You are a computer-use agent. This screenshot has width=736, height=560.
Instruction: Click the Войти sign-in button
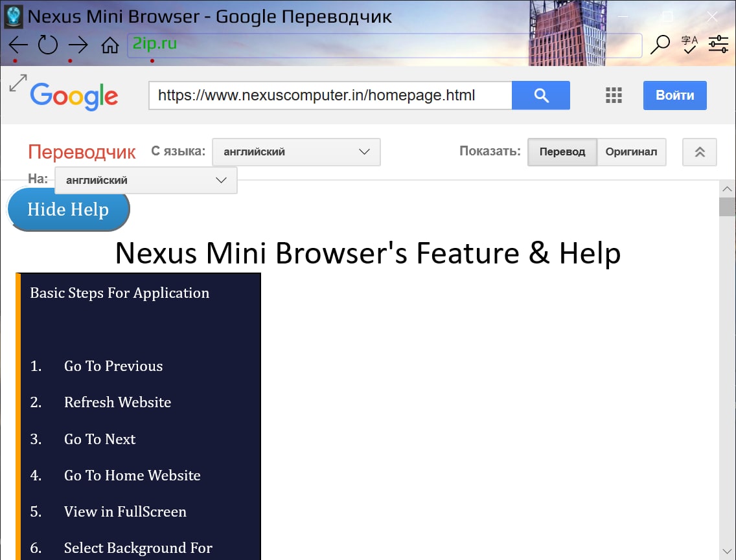coord(674,95)
